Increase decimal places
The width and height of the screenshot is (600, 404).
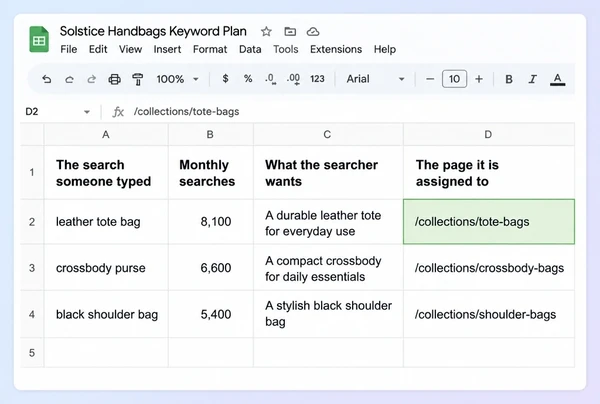[293, 79]
